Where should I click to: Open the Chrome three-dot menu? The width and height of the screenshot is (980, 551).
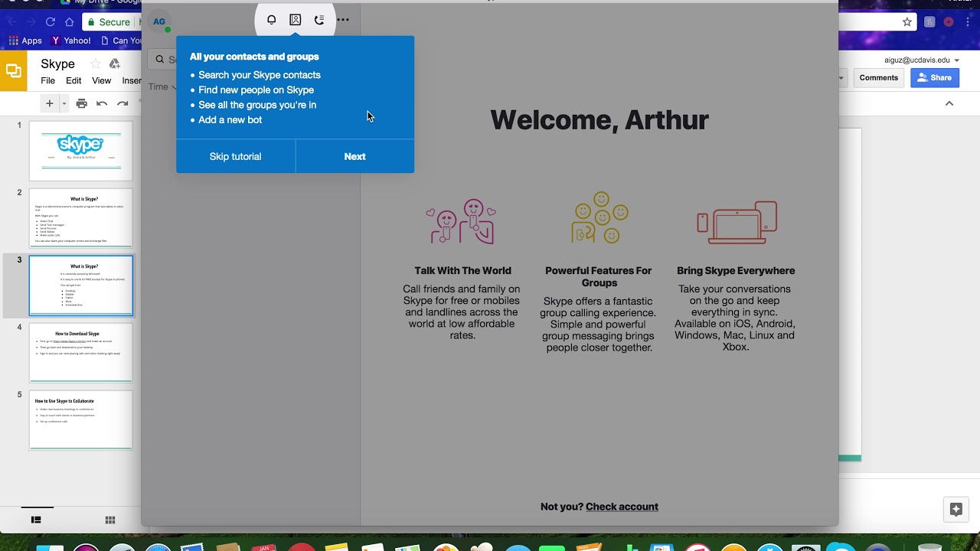click(x=969, y=22)
